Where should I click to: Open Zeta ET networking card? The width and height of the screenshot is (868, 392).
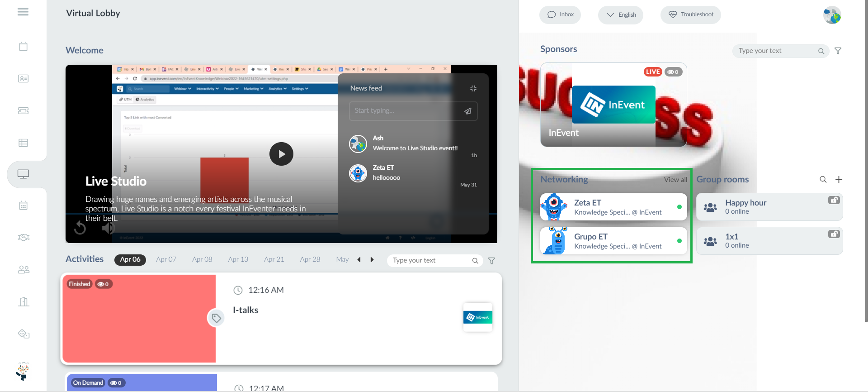pos(613,207)
